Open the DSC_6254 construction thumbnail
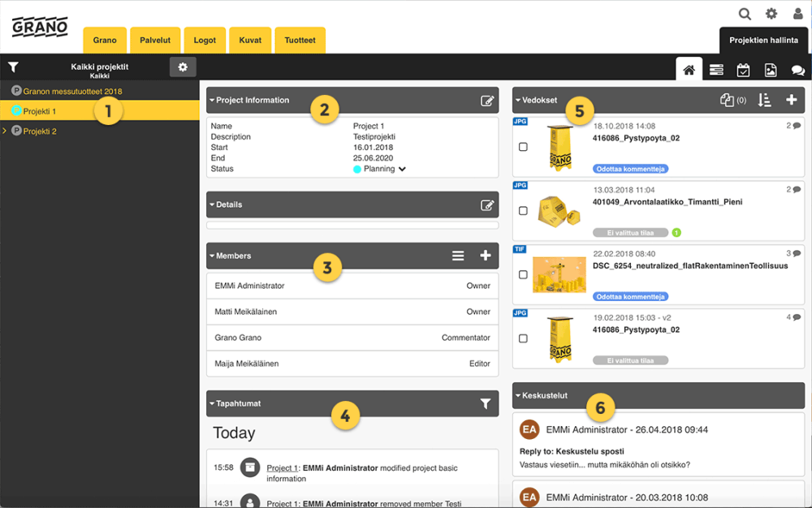 559,274
